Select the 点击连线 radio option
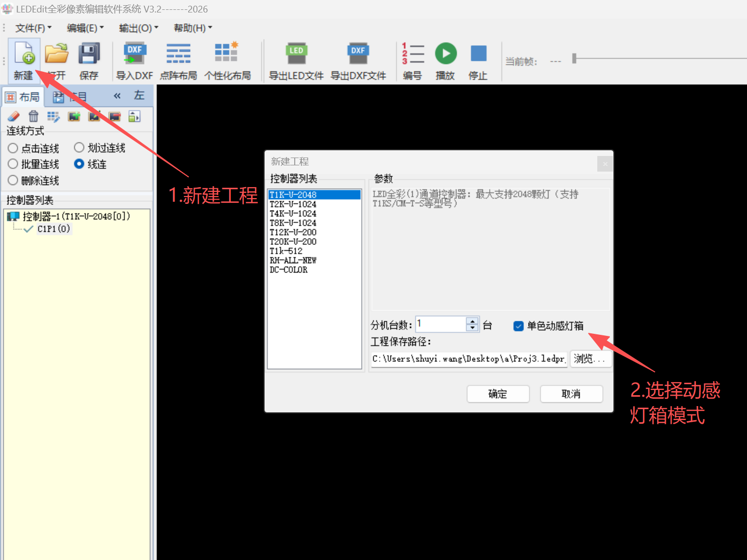The image size is (747, 560). (12, 148)
